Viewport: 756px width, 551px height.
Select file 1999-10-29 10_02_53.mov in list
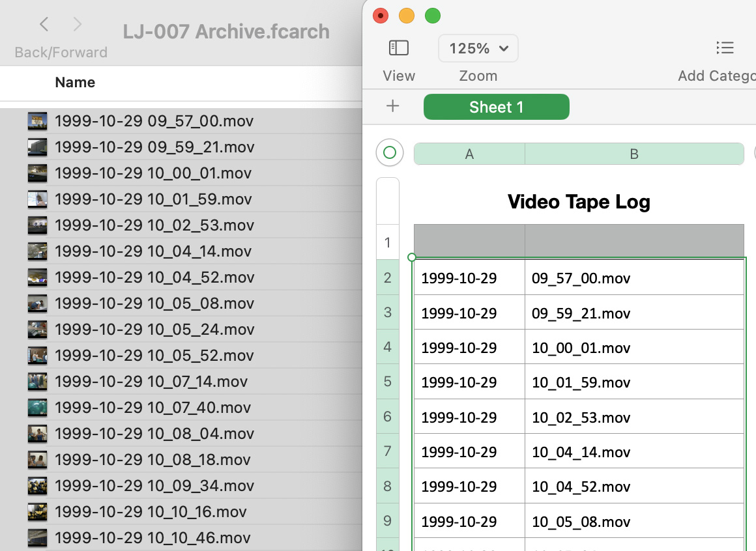(x=154, y=225)
